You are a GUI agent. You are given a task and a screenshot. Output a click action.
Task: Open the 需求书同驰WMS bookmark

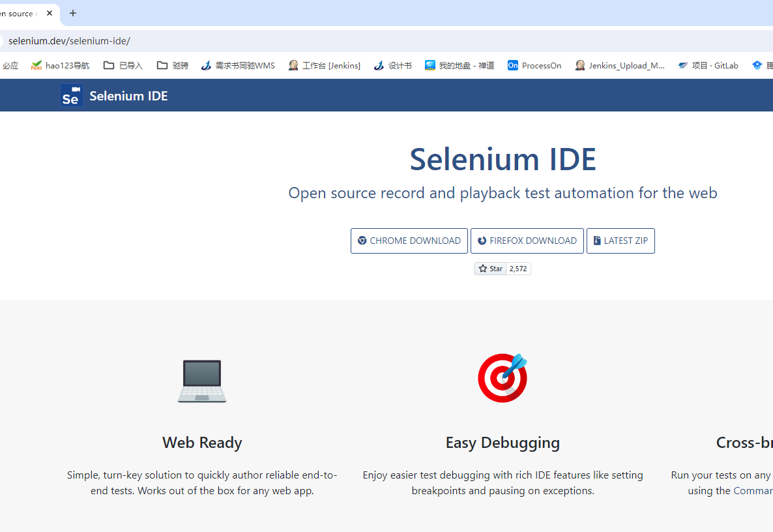(238, 66)
